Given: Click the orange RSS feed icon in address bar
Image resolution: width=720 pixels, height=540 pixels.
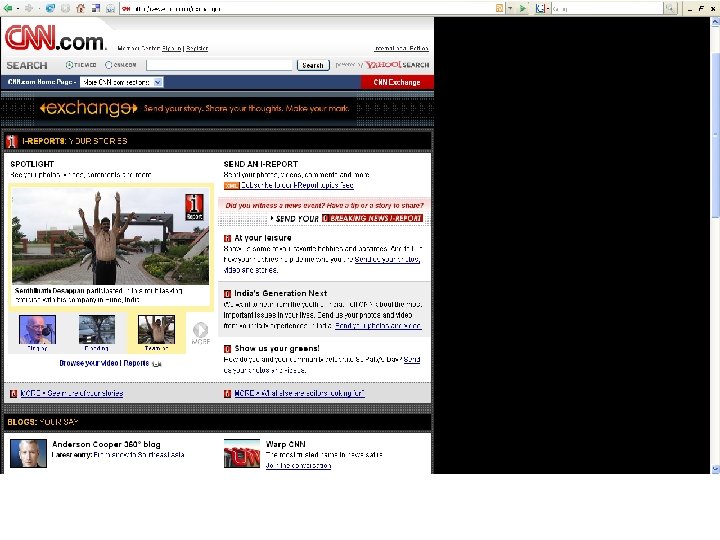Looking at the screenshot, I should (499, 8).
